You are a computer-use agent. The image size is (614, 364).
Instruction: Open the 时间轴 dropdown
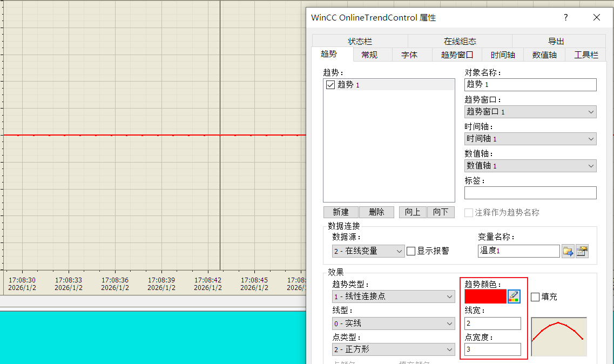coord(530,139)
